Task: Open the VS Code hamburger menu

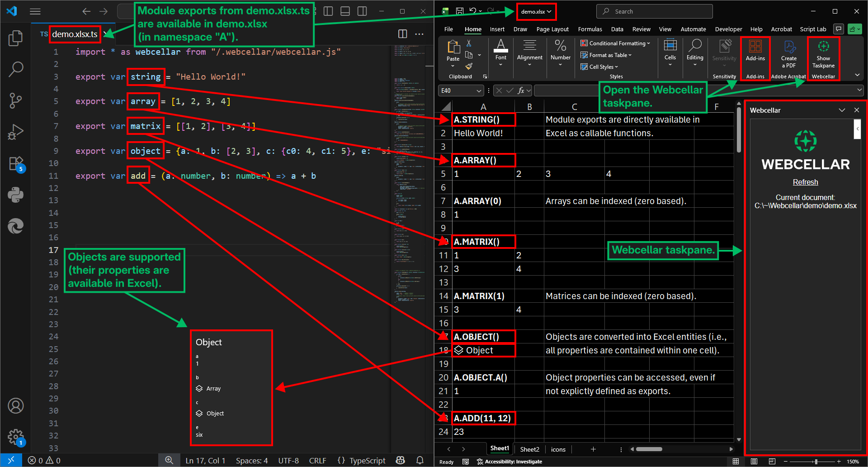Action: (x=35, y=11)
